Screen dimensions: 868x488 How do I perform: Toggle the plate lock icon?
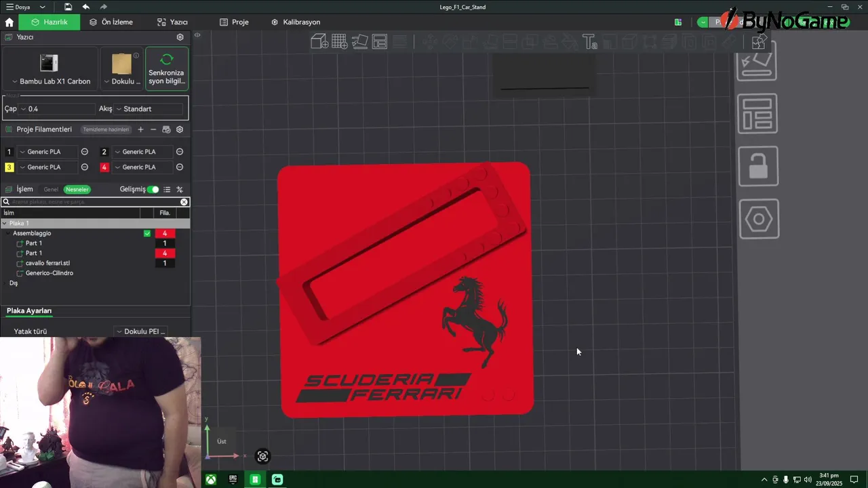[x=758, y=166]
